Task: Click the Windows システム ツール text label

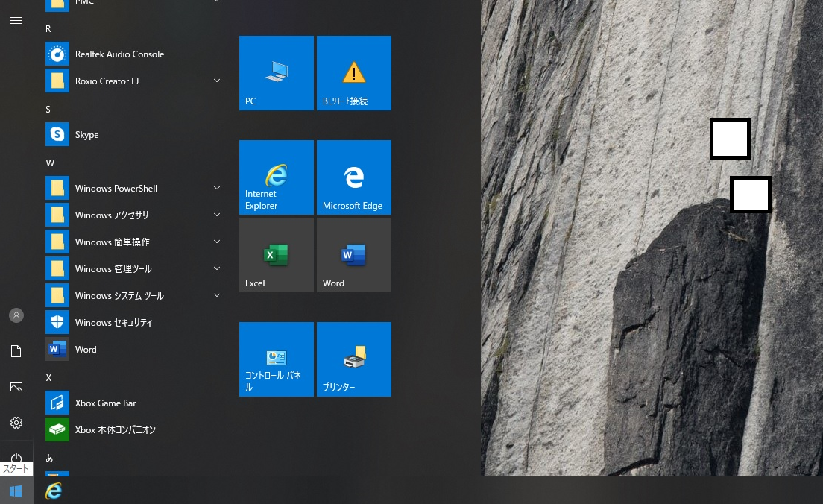Action: coord(120,295)
